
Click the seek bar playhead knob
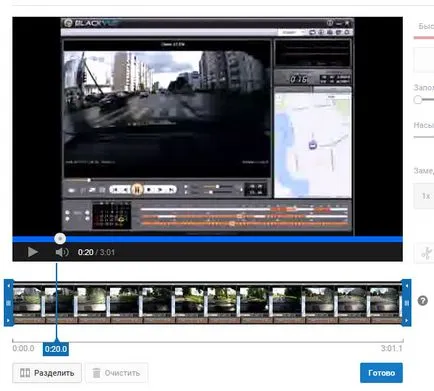tap(60, 238)
